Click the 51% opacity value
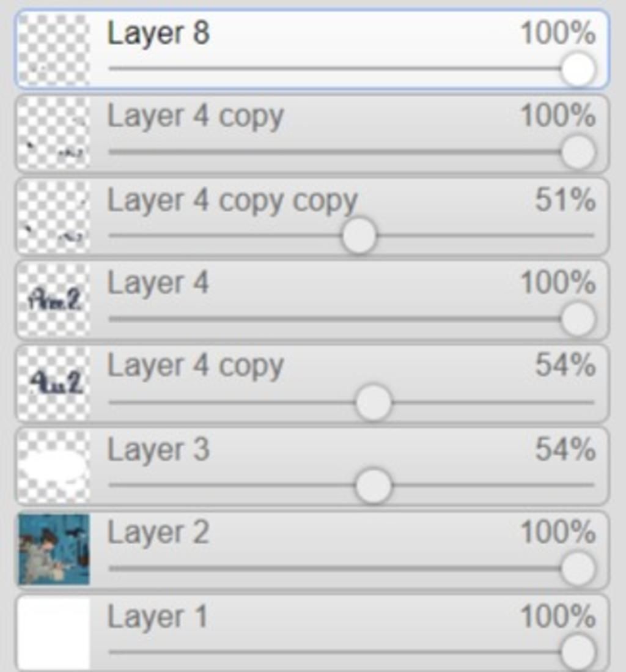The height and width of the screenshot is (672, 626). click(565, 200)
